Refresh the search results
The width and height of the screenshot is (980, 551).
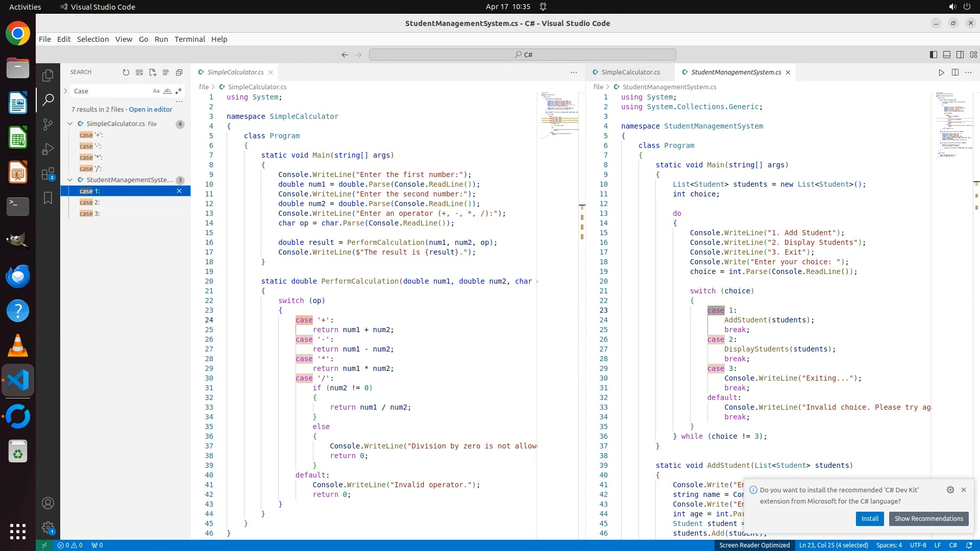click(x=126, y=72)
